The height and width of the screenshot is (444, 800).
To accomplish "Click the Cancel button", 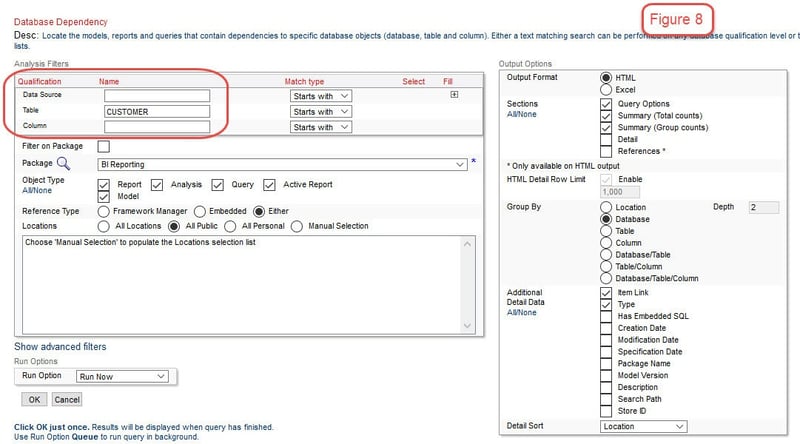I will point(67,400).
